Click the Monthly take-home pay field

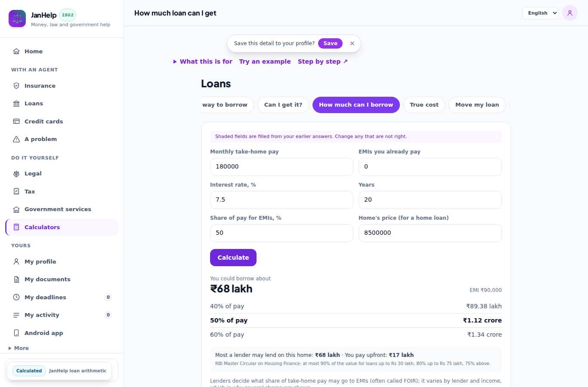tap(282, 166)
